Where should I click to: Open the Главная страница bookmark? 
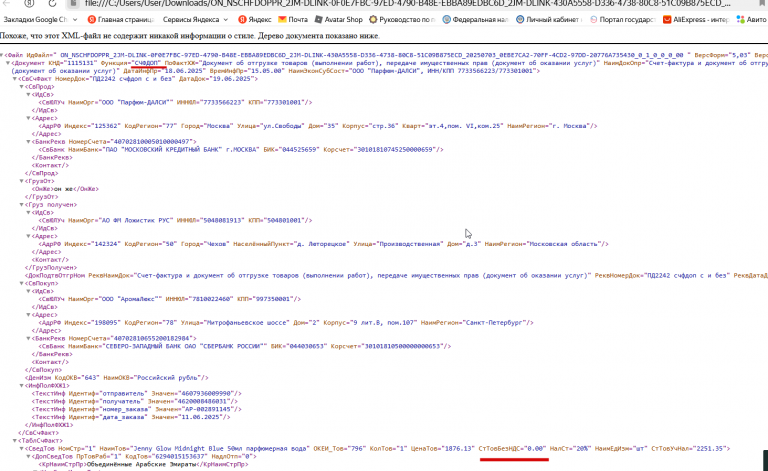coord(120,20)
